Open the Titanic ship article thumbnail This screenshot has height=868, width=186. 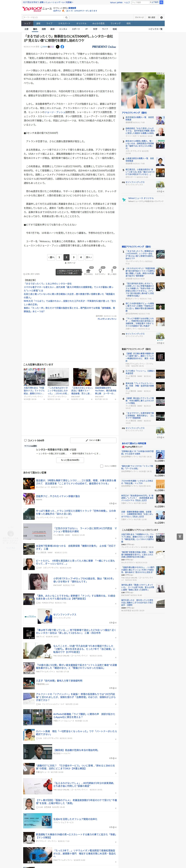[58, 377]
